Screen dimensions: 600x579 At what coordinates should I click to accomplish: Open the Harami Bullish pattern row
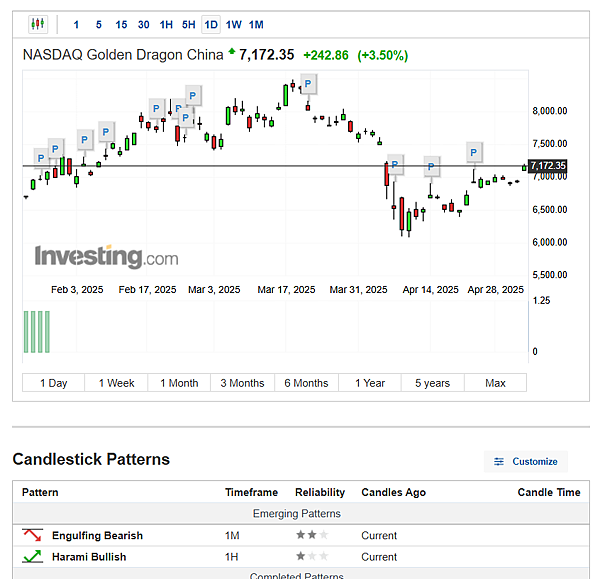(x=301, y=556)
